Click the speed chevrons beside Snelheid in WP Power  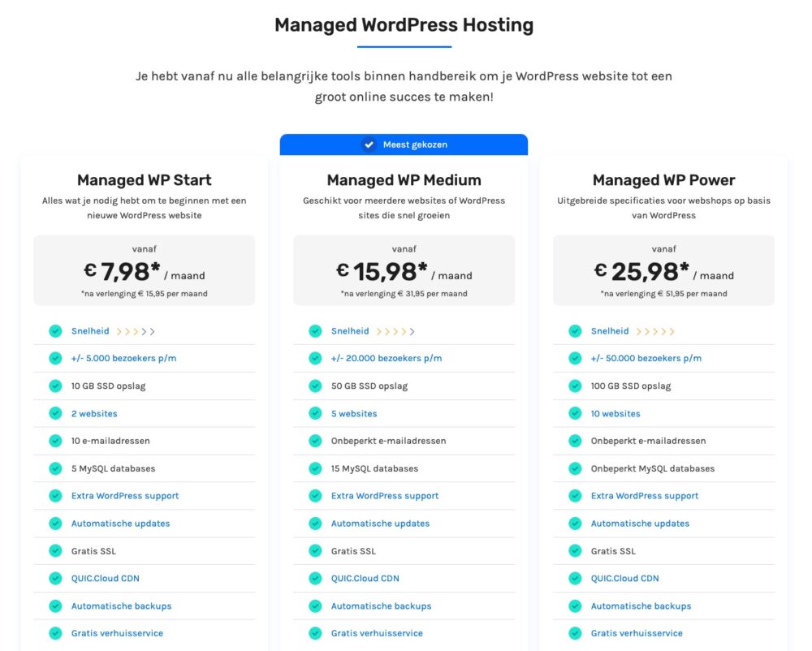pyautogui.click(x=655, y=331)
